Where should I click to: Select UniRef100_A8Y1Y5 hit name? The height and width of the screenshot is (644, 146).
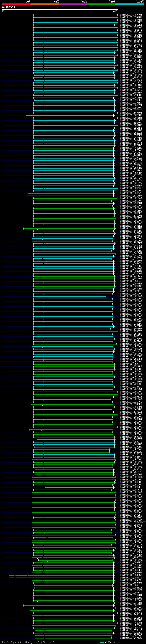(x=131, y=218)
